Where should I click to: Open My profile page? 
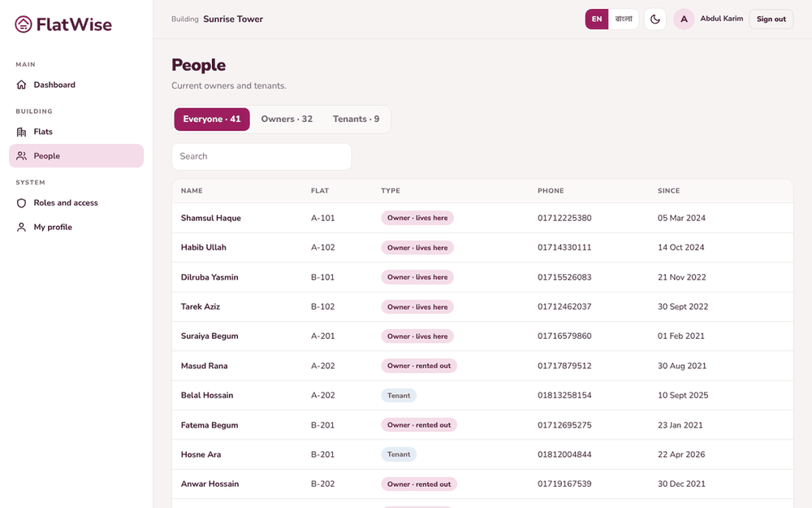pyautogui.click(x=76, y=227)
